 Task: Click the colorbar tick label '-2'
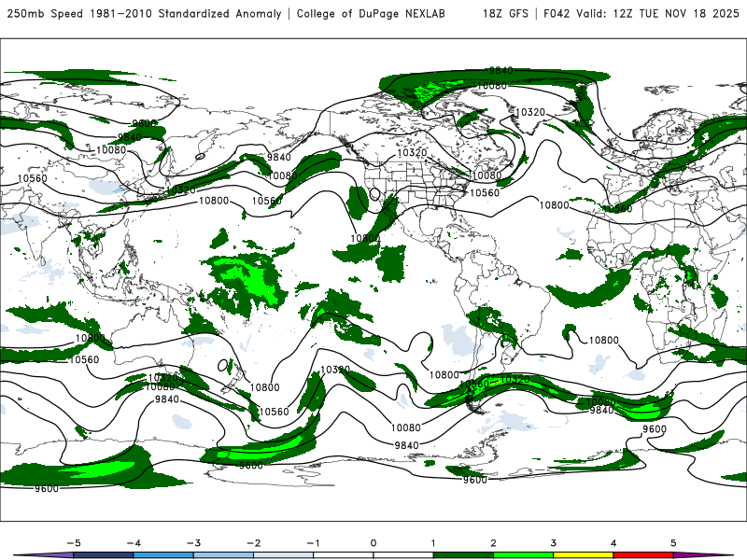click(253, 543)
